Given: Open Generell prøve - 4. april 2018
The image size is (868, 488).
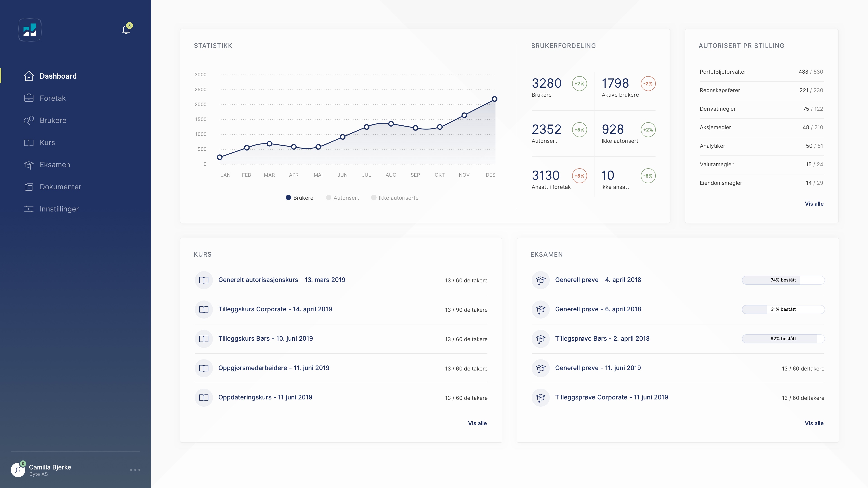Looking at the screenshot, I should click(x=598, y=280).
